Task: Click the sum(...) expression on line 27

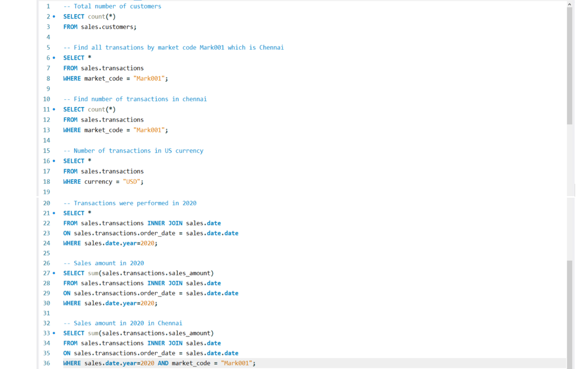Action: (151, 274)
